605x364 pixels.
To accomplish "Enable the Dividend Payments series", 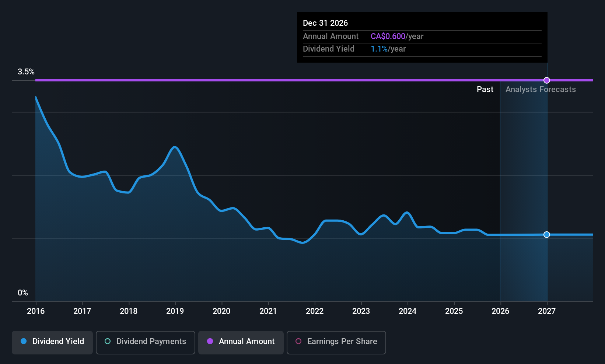I will coord(146,342).
